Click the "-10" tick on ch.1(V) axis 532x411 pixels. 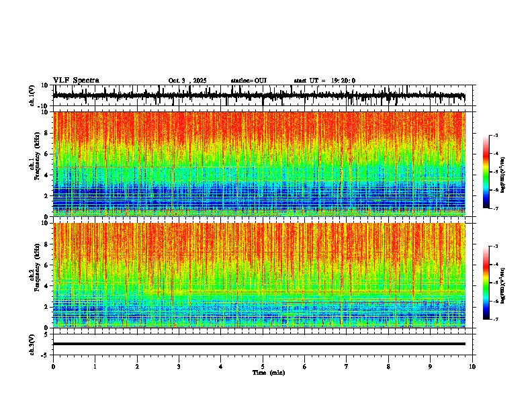coord(44,106)
